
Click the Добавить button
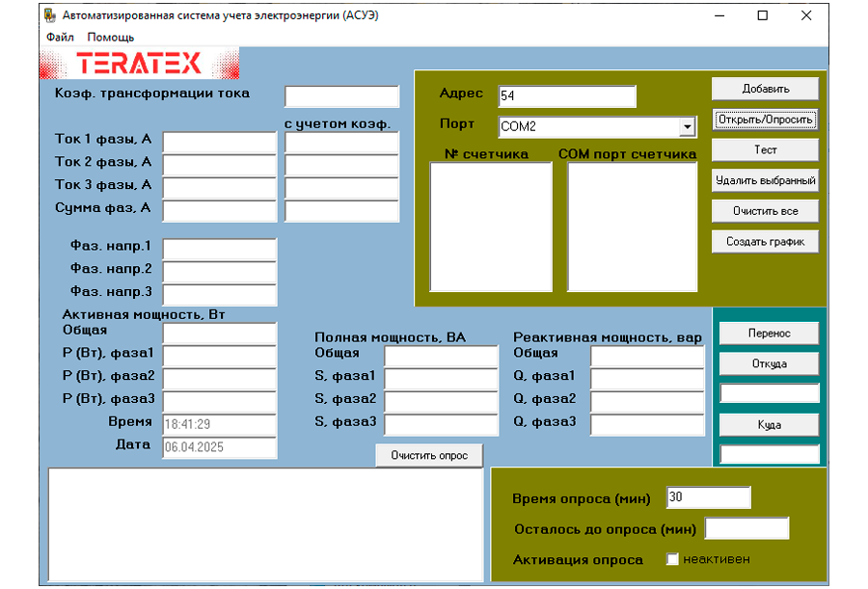pyautogui.click(x=765, y=89)
